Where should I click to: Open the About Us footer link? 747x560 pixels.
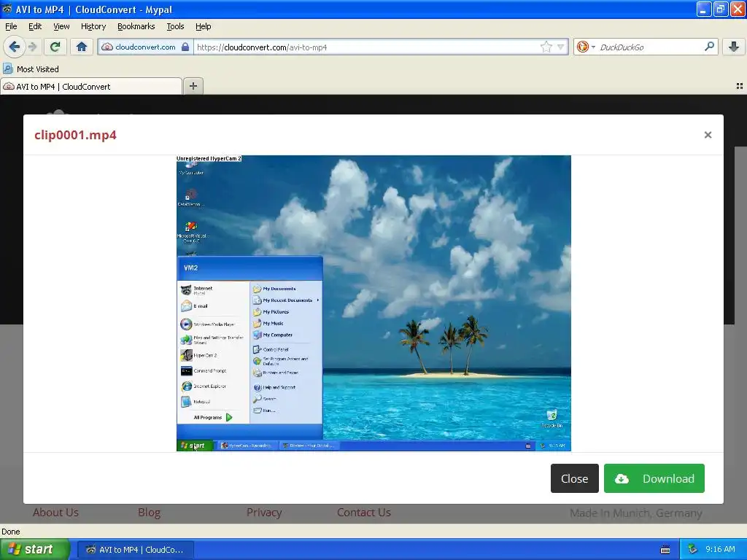55,513
